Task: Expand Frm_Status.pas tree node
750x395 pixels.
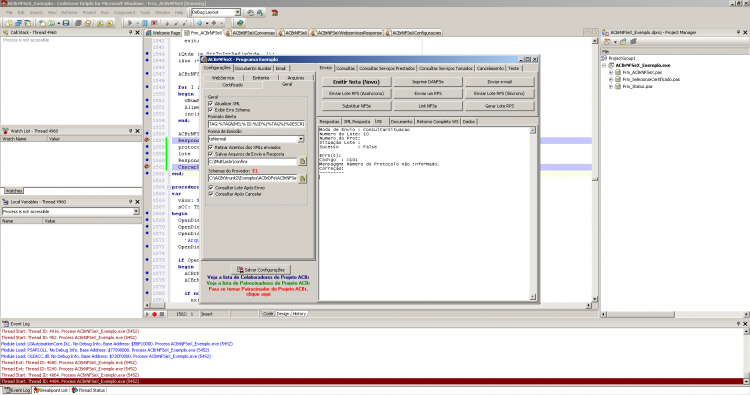Action: 611,87
